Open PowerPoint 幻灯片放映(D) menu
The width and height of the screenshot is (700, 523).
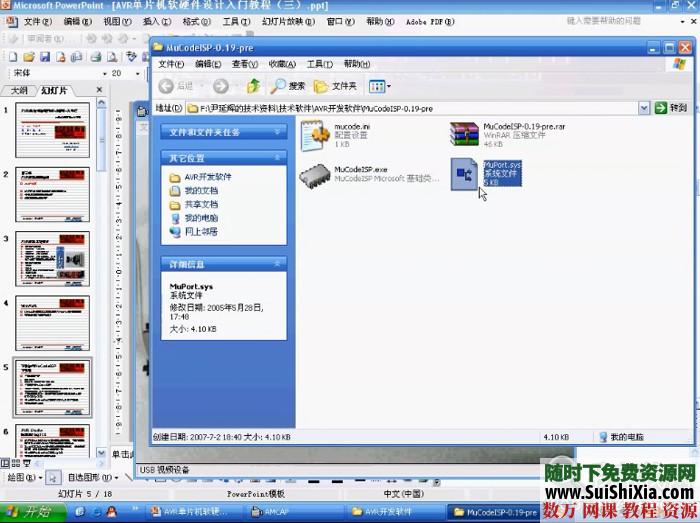[x=288, y=21]
